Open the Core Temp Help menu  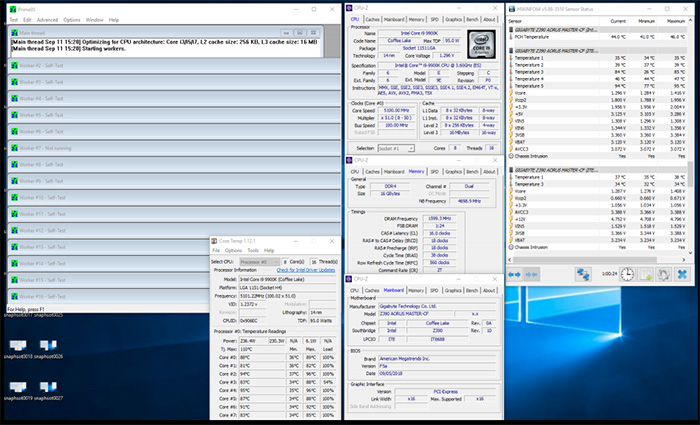269,251
